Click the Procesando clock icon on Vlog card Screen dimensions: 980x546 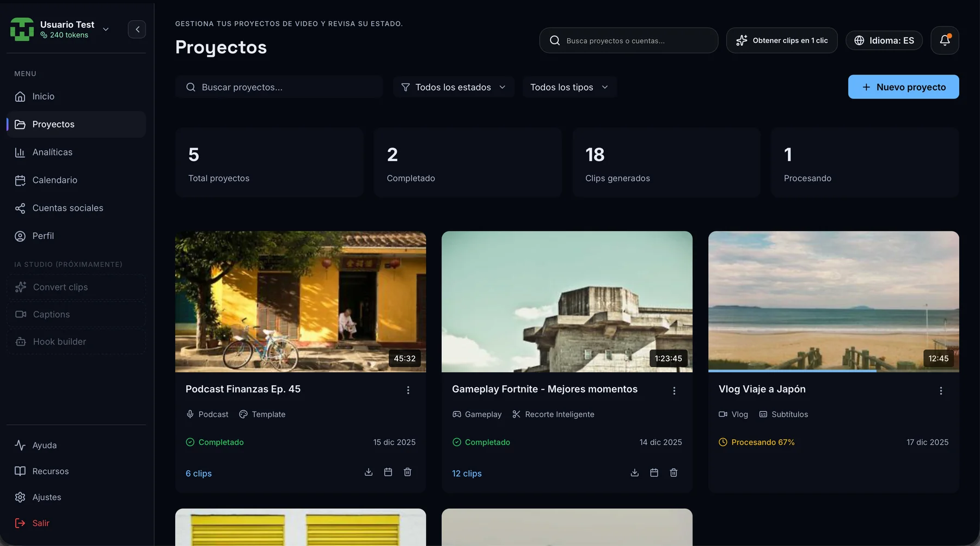pos(723,442)
